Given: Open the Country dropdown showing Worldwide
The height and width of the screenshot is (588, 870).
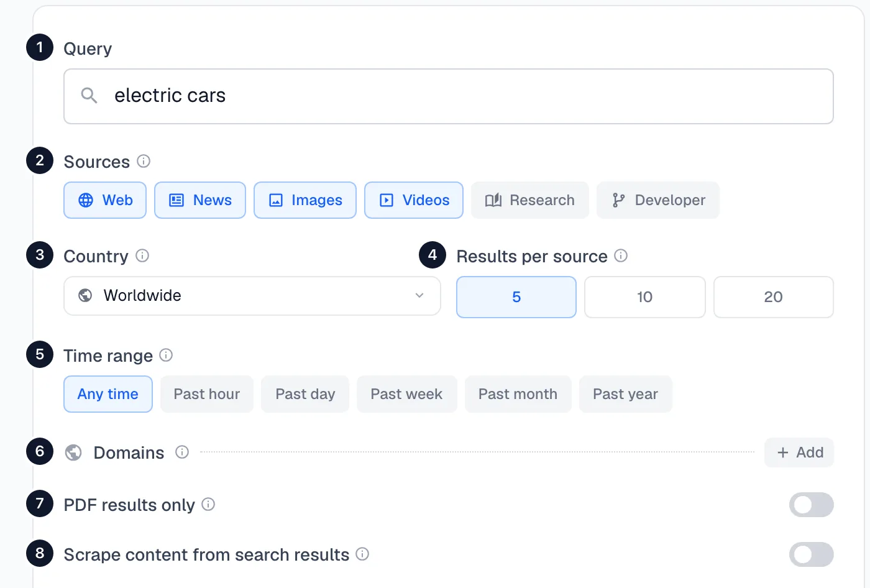Looking at the screenshot, I should tap(252, 296).
